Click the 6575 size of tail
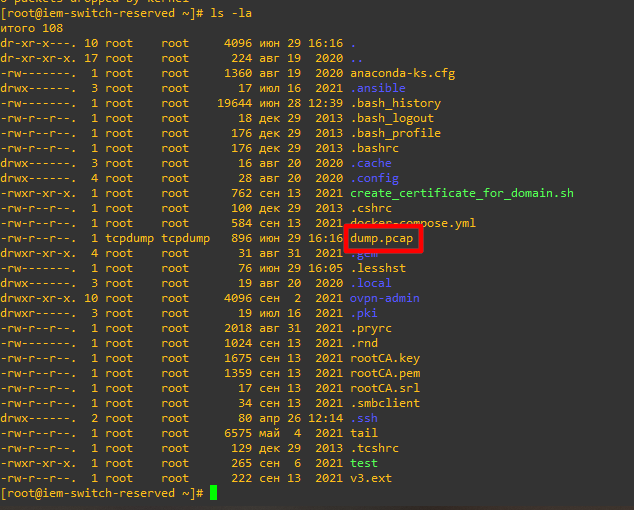Viewport: 634px width, 510px height. pos(238,433)
